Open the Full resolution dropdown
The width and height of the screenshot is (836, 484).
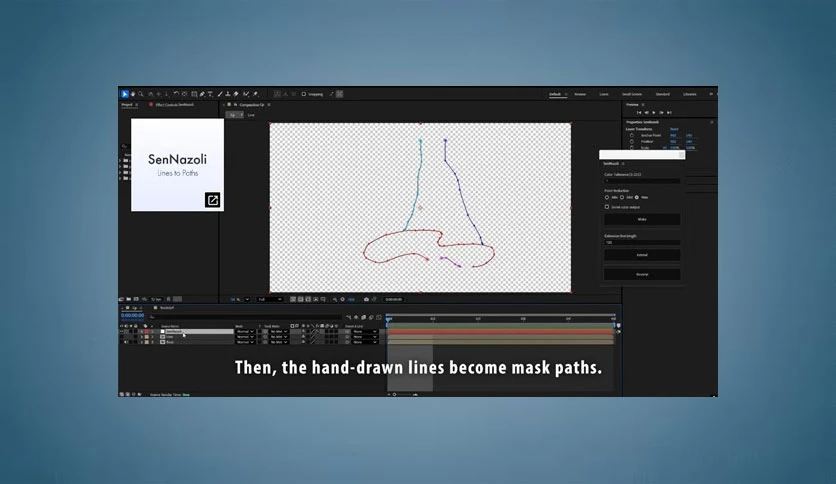point(270,300)
